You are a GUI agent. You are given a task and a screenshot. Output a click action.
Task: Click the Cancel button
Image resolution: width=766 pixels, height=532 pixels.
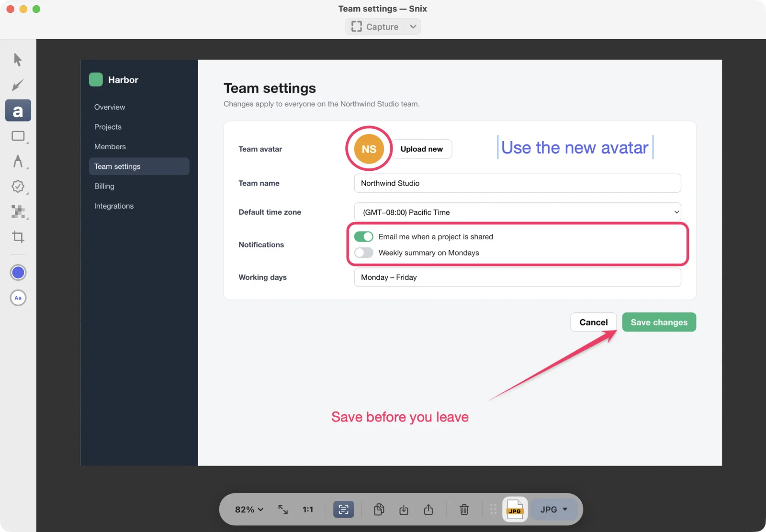(x=594, y=322)
